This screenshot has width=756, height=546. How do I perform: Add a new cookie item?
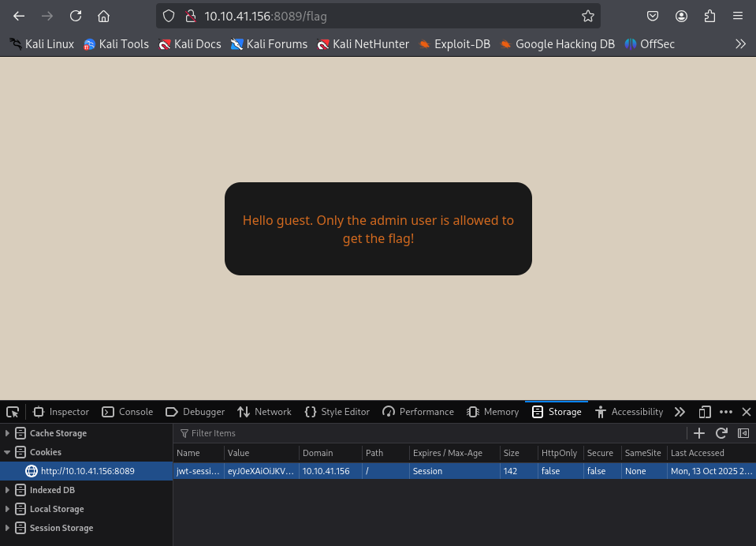699,433
